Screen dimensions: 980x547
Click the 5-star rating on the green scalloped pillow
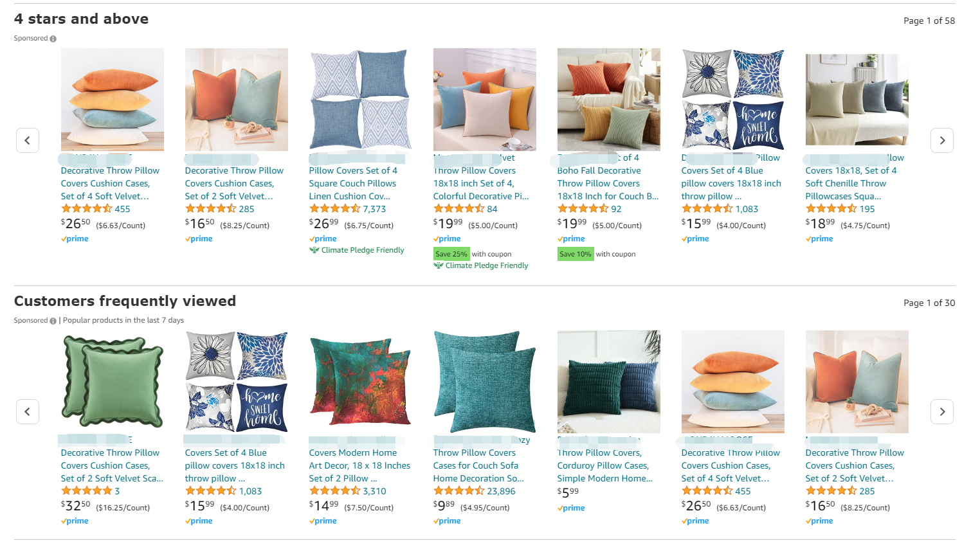(86, 491)
